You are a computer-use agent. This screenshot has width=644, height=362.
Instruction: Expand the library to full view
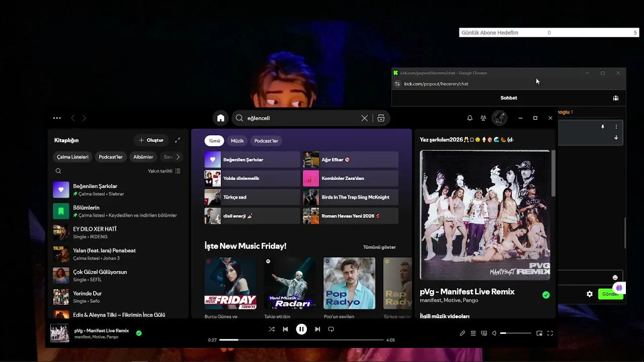point(178,140)
